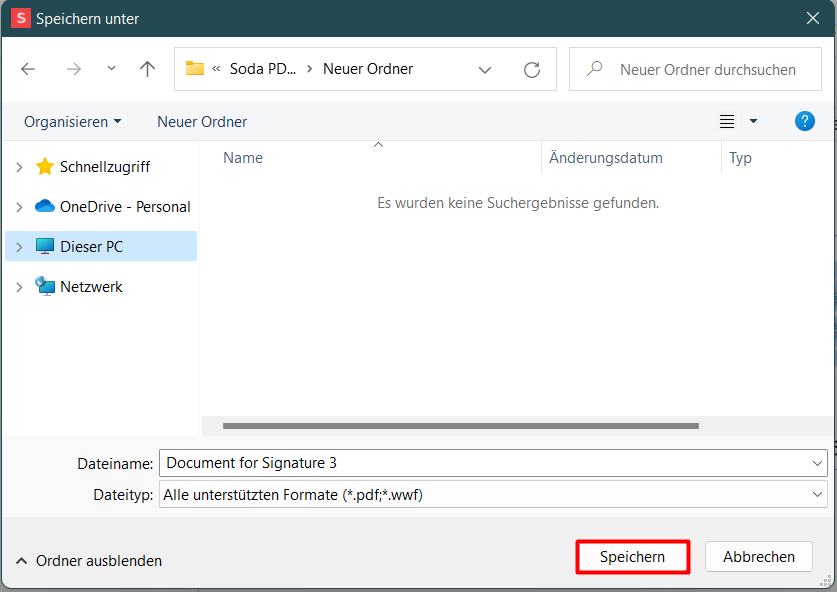The image size is (837, 592).
Task: Select the Soda PD... breadcrumb segment
Action: pos(263,69)
